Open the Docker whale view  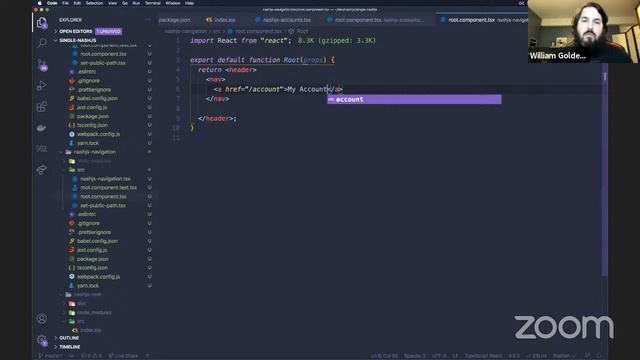[42, 128]
